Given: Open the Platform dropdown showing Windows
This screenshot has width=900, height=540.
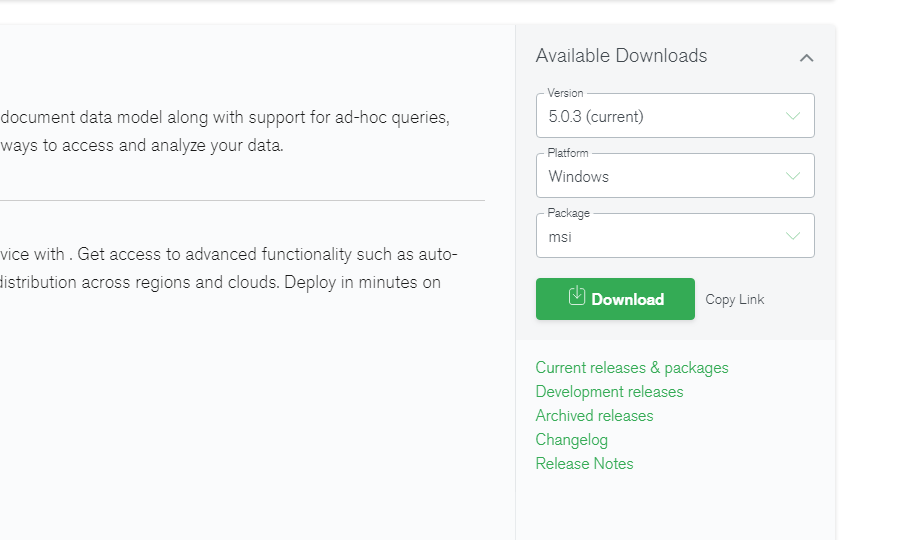Looking at the screenshot, I should click(675, 176).
